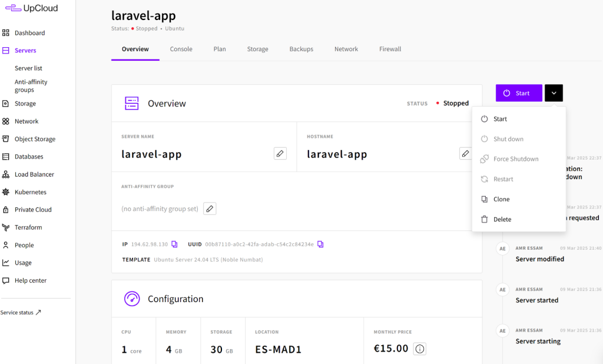
Task: Go to Object Storage section
Action: pyautogui.click(x=35, y=139)
